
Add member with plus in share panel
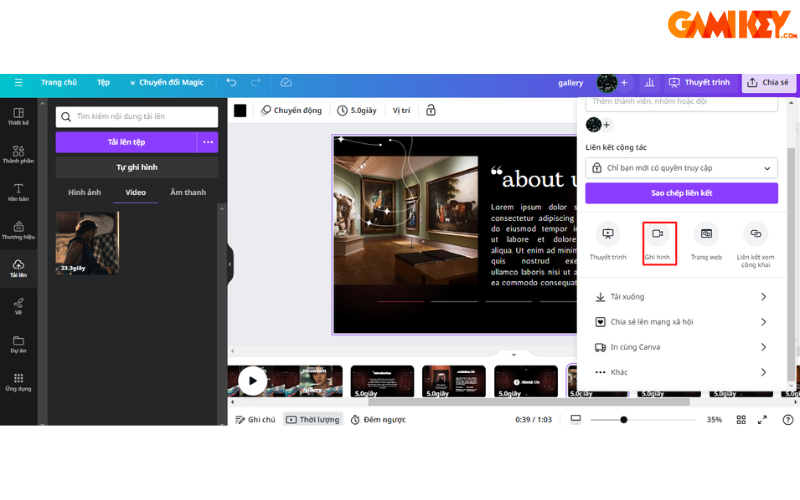tap(607, 124)
